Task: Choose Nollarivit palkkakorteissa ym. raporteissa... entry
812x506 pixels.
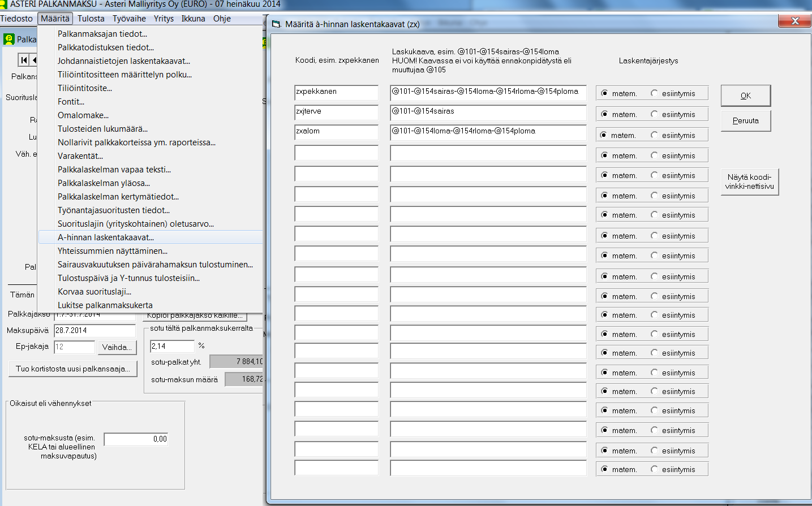Action: pos(151,142)
